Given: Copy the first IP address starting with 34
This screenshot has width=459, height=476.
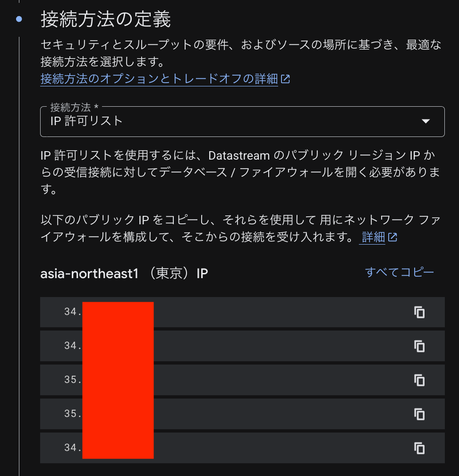Looking at the screenshot, I should pyautogui.click(x=419, y=312).
